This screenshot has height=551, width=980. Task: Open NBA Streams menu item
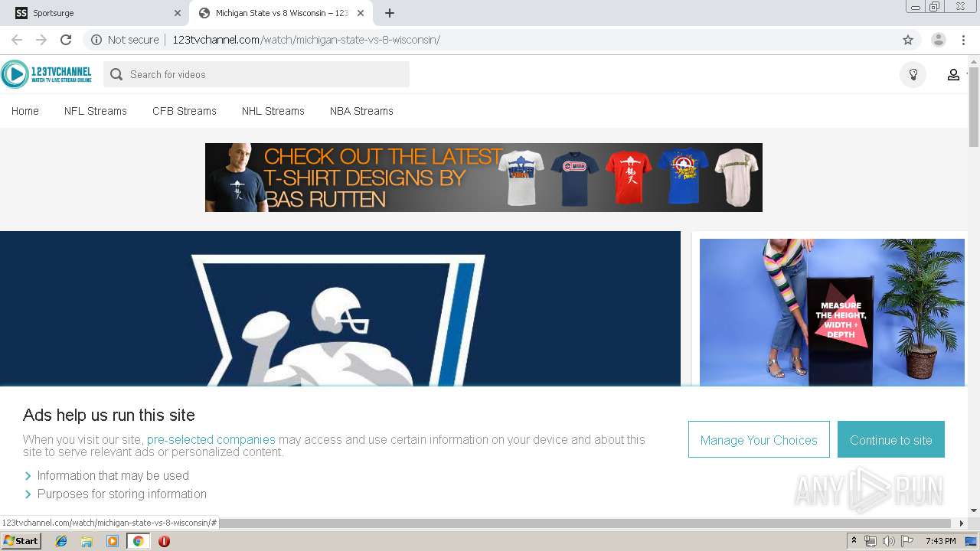361,111
